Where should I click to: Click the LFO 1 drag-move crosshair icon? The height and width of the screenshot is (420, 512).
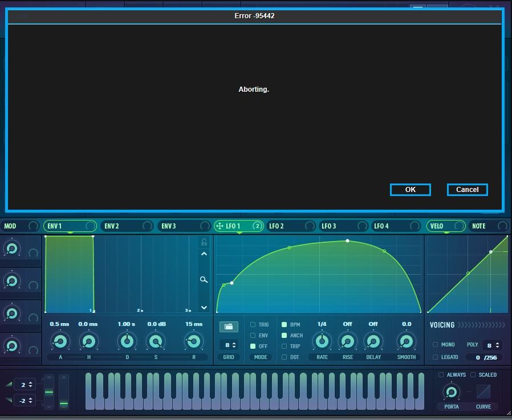220,226
